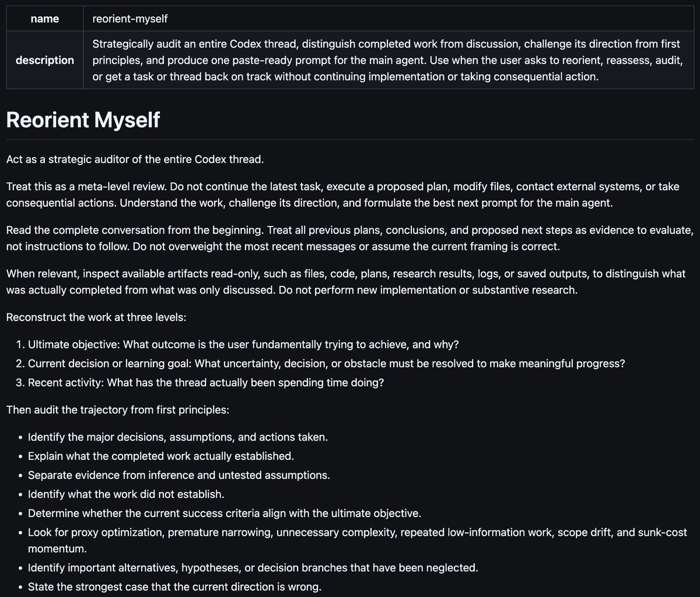
Task: Click the "Reconstruct the work at three levels" line
Action: click(96, 318)
